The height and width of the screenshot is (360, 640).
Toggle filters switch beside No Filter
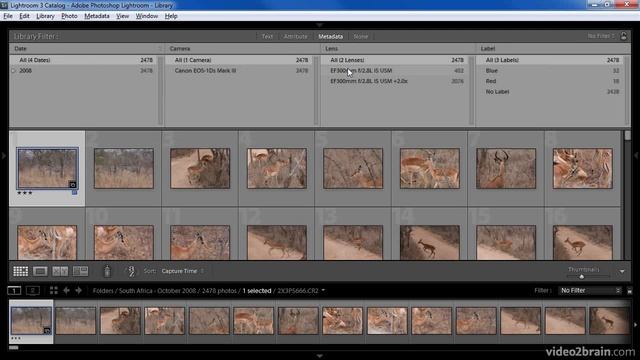629,291
